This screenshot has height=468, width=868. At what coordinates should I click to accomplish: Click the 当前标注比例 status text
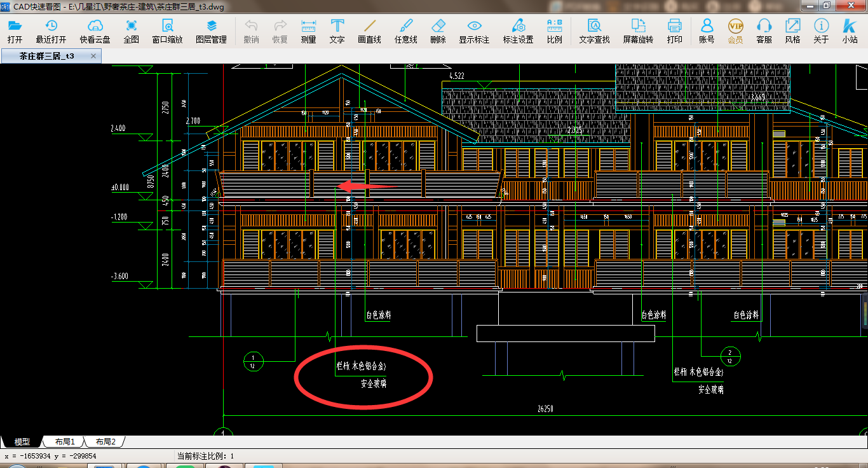coord(205,456)
